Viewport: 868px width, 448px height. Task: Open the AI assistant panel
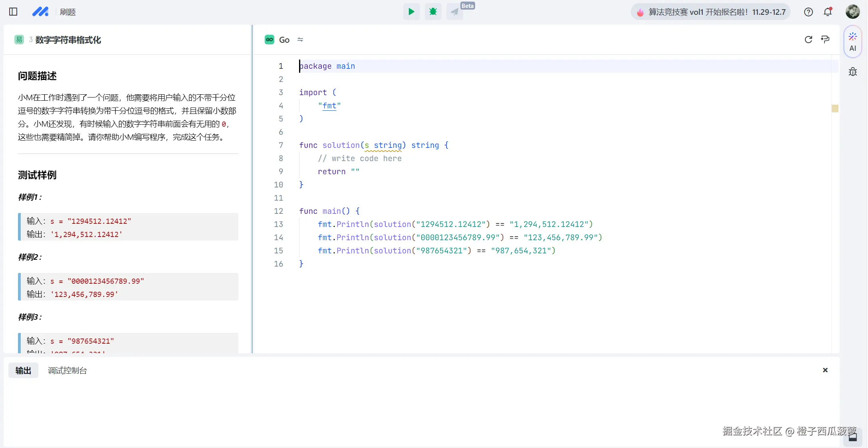coord(853,42)
